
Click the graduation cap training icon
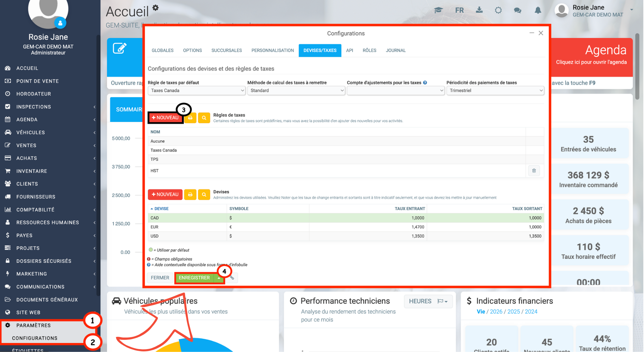pos(438,10)
